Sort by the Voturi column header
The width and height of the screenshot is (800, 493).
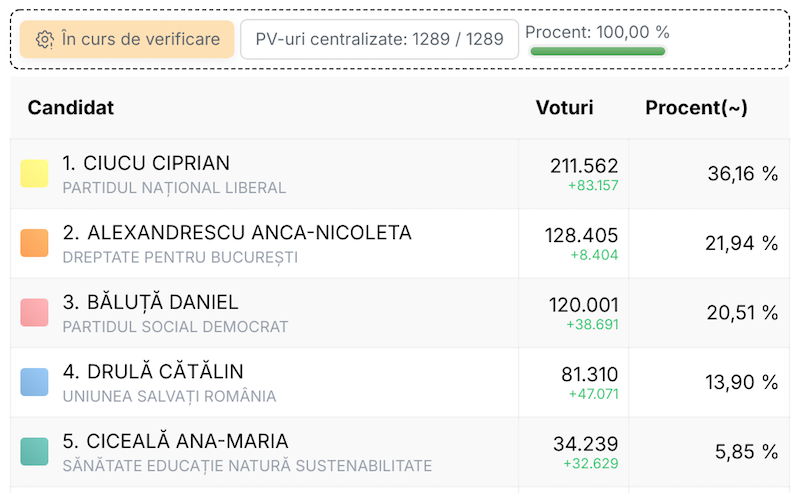pos(564,108)
